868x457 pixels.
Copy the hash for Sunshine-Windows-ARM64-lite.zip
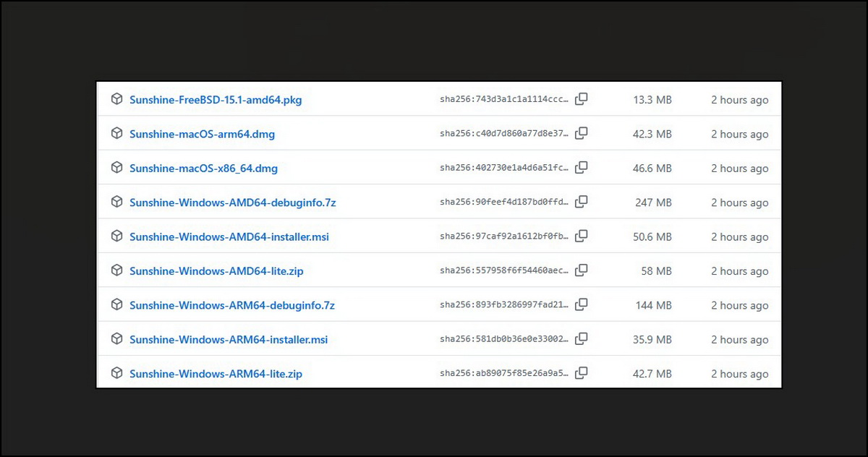581,373
